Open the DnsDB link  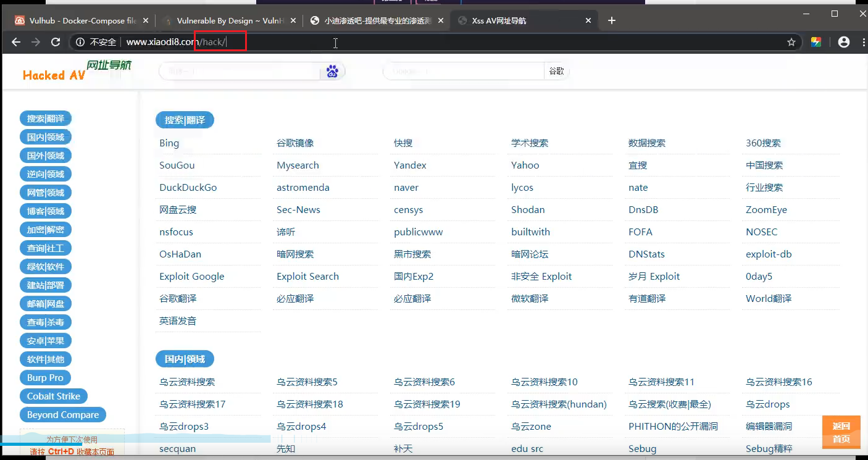click(643, 210)
